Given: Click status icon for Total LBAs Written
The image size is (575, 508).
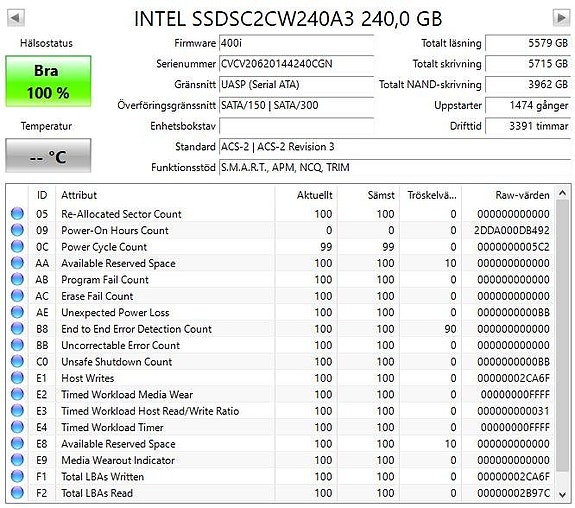Looking at the screenshot, I should [x=17, y=476].
